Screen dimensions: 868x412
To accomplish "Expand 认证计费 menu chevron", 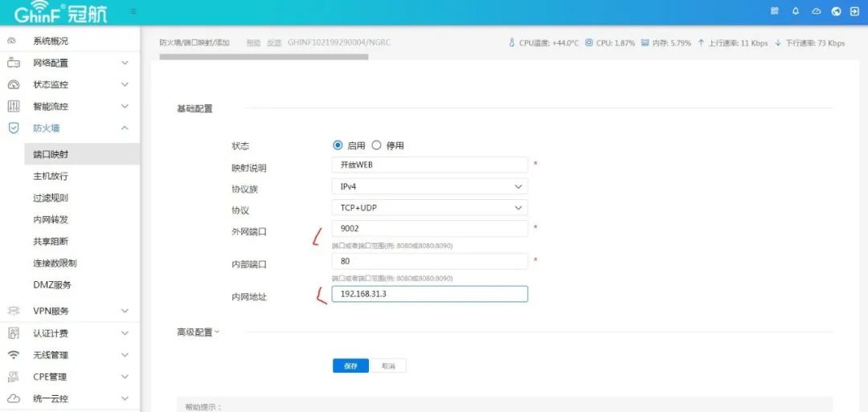I will (125, 333).
